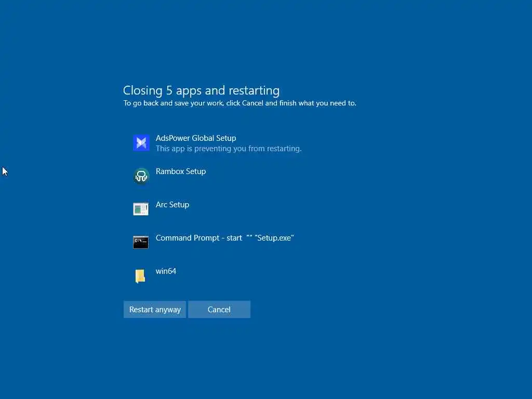Select the "Rambox Setup" label
The image size is (532, 399).
pyautogui.click(x=180, y=171)
